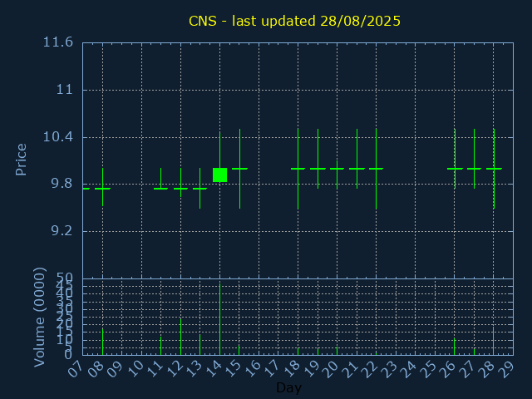Select day label 18 on x-axis
This screenshot has height=399, width=532.
click(291, 369)
